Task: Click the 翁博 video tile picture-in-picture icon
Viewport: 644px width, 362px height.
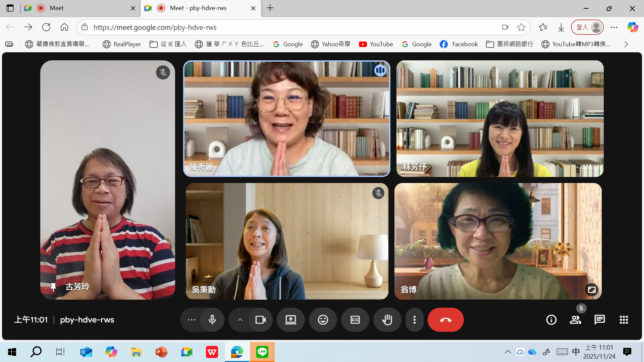Action: [x=592, y=290]
